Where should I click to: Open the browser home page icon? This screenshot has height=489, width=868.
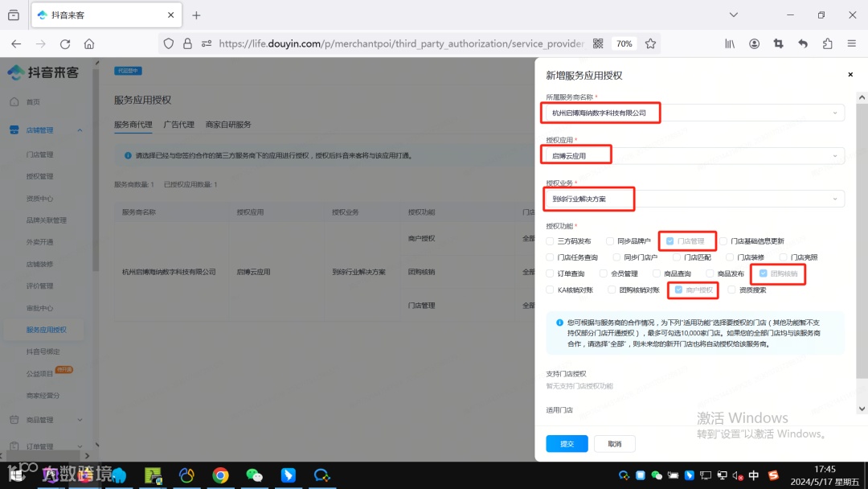(89, 43)
